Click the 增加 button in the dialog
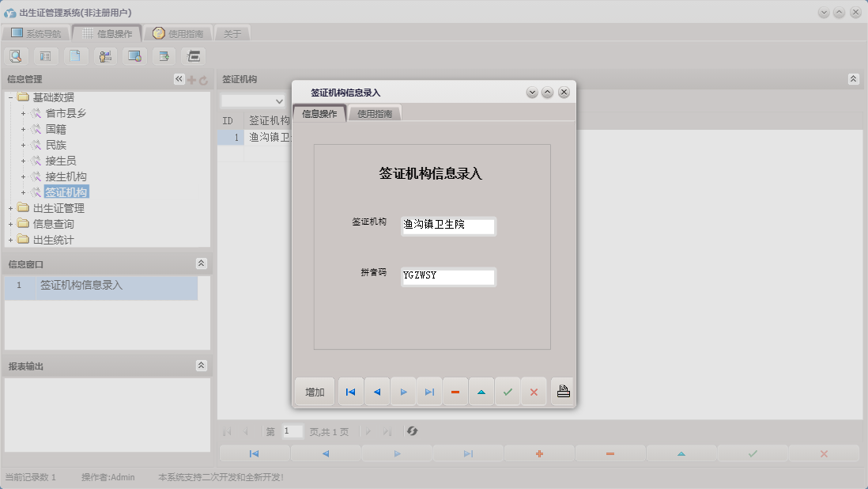The image size is (868, 489). pos(315,391)
